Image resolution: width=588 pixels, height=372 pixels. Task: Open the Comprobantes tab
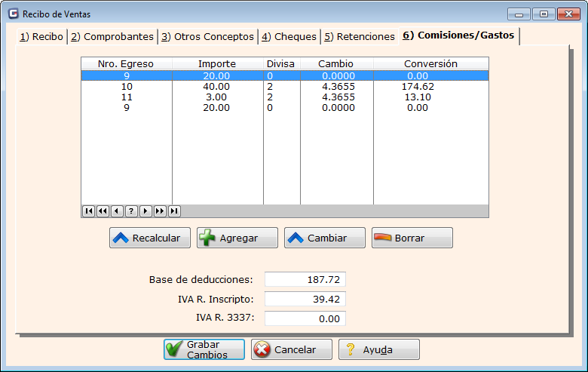(x=112, y=36)
